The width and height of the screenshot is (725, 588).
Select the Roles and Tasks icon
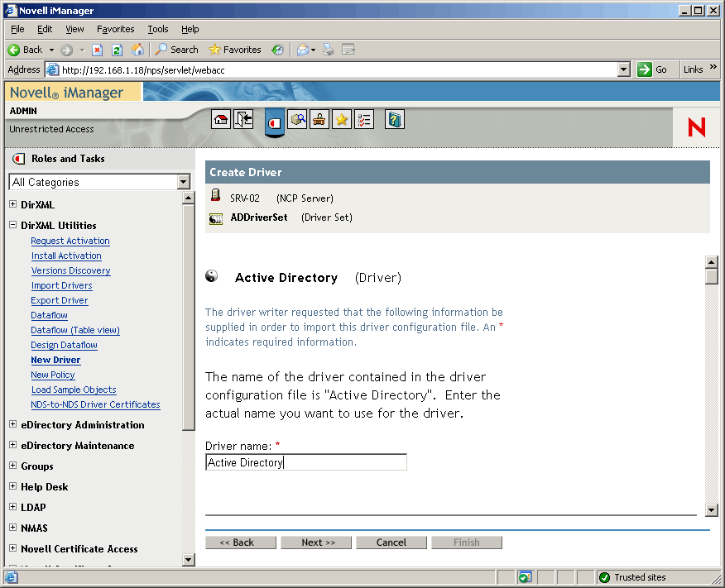(x=274, y=122)
